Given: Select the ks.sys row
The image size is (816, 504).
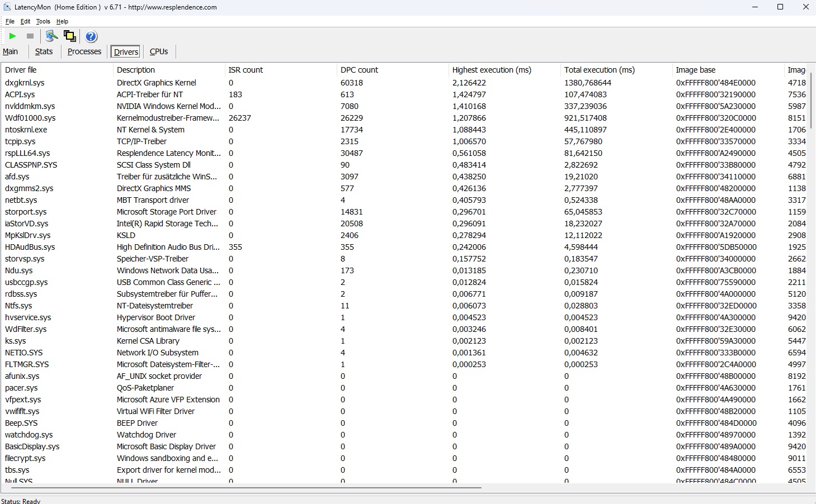Looking at the screenshot, I should click(405, 341).
